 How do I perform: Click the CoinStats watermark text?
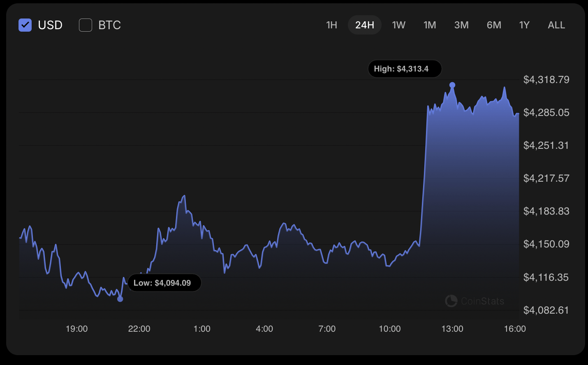click(x=482, y=301)
